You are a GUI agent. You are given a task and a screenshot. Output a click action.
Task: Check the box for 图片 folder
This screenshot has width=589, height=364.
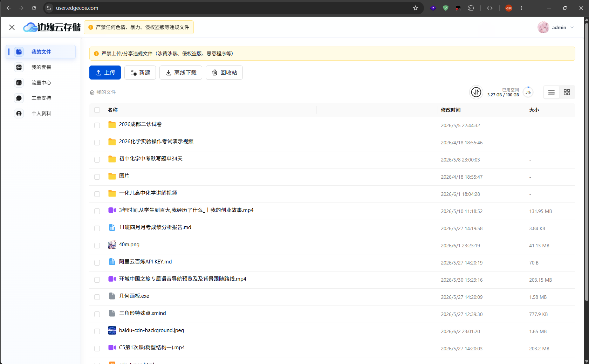[x=97, y=177]
